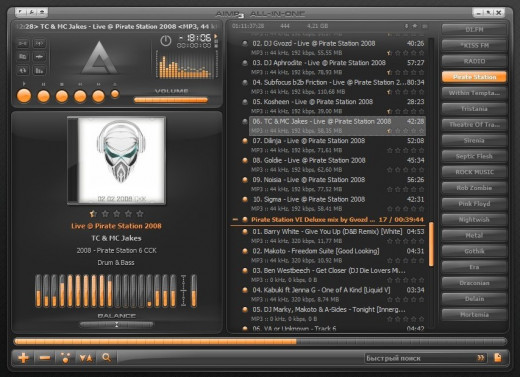The height and width of the screenshot is (377, 520).
Task: Click the magnifier search icon in bottom toolbar
Action: click(x=106, y=358)
